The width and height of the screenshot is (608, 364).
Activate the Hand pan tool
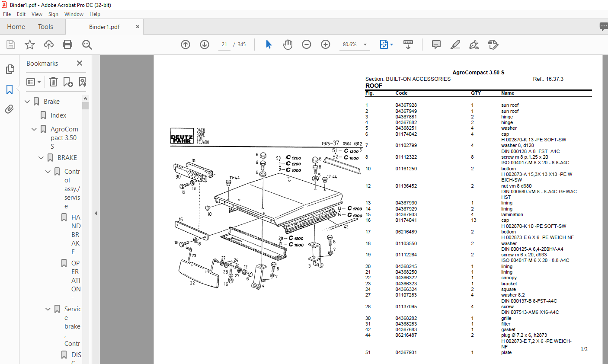pyautogui.click(x=288, y=45)
